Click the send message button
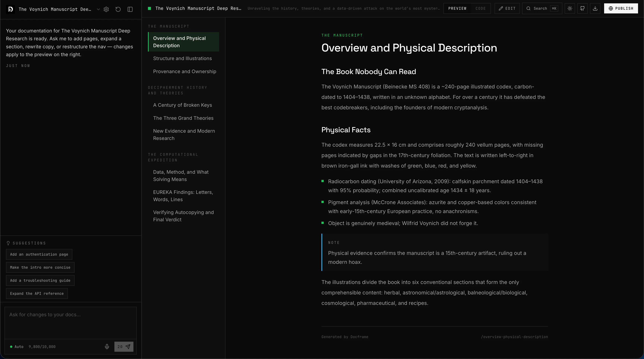 click(x=124, y=347)
